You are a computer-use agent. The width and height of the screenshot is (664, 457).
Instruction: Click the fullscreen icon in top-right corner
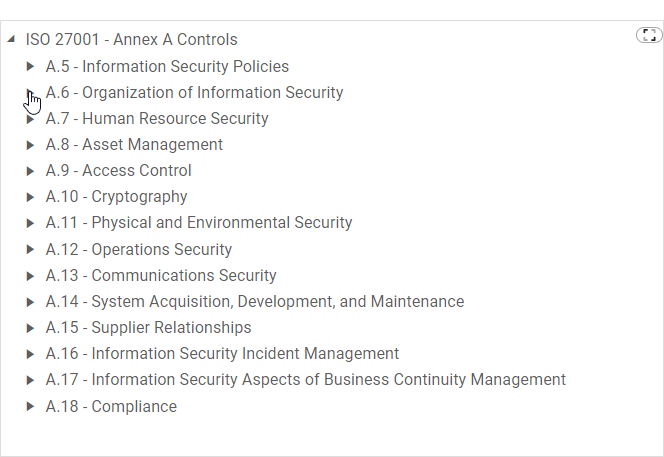pyautogui.click(x=649, y=36)
